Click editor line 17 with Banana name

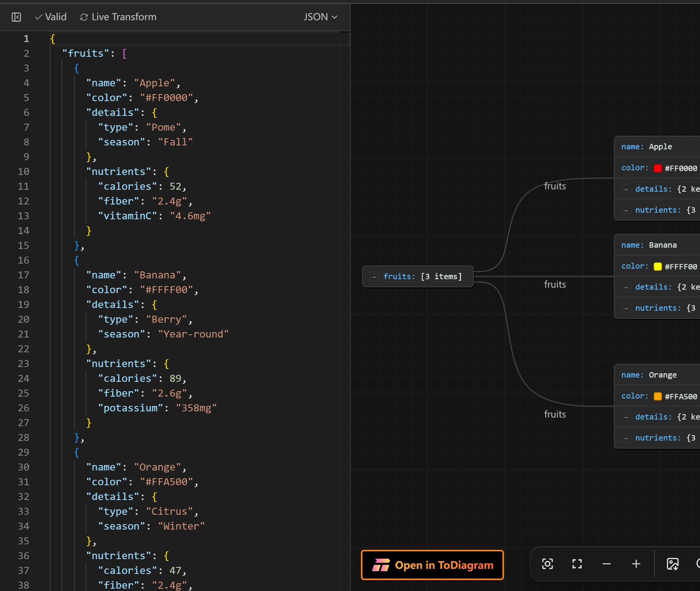pyautogui.click(x=136, y=275)
